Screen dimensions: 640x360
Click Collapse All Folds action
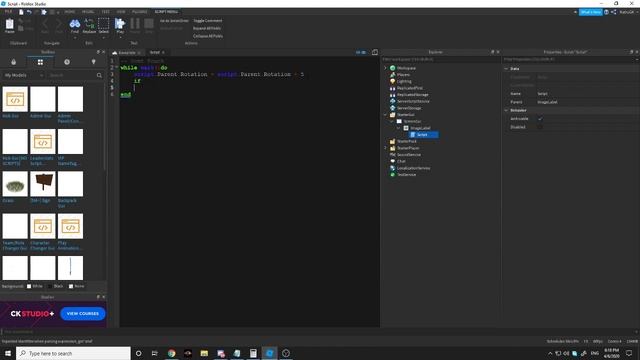(x=208, y=36)
